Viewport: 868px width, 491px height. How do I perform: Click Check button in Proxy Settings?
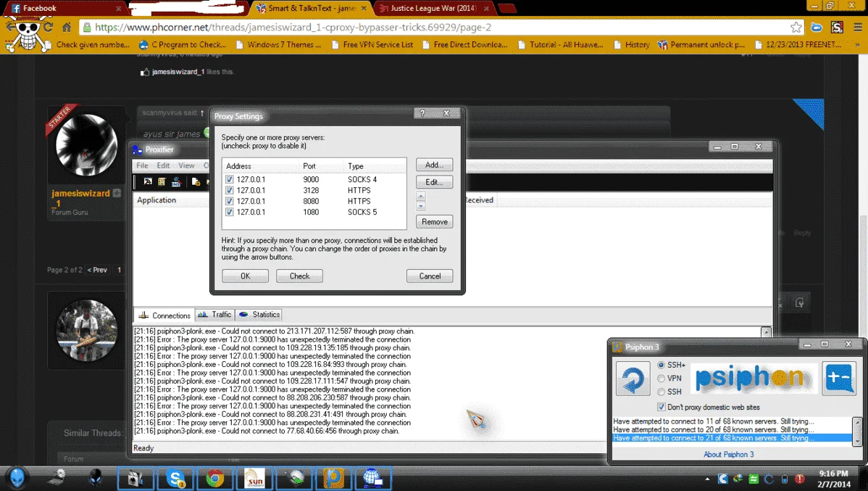click(x=299, y=276)
